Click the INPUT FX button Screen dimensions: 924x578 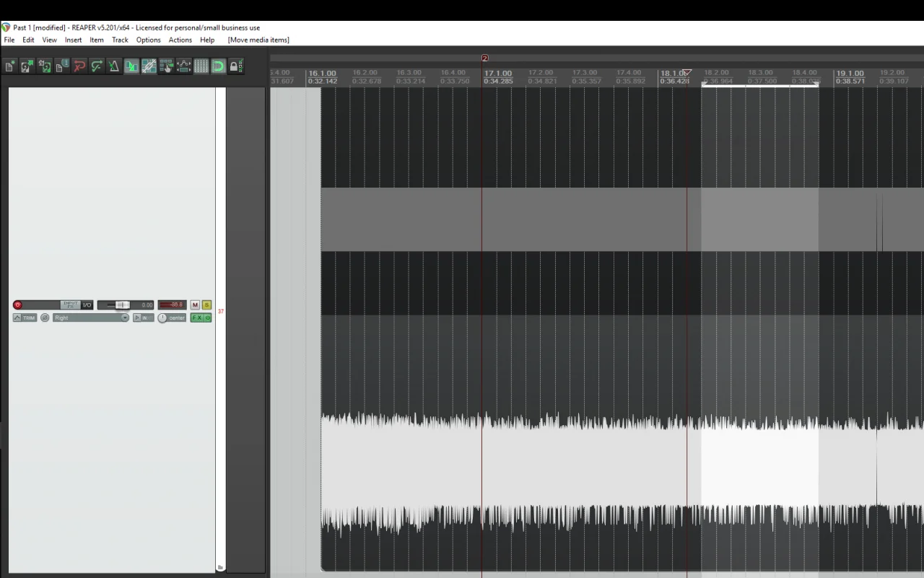pyautogui.click(x=71, y=305)
